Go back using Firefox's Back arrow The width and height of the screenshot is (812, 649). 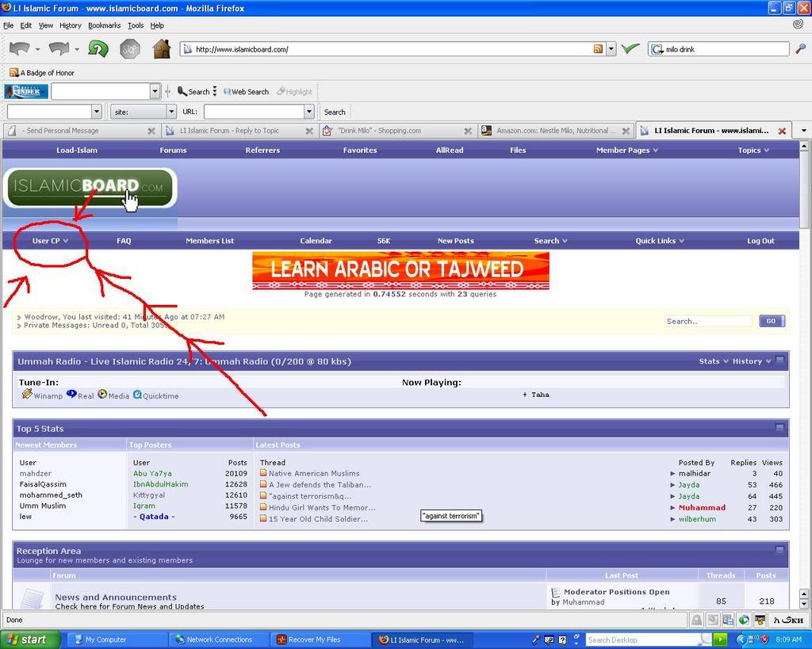(x=20, y=49)
